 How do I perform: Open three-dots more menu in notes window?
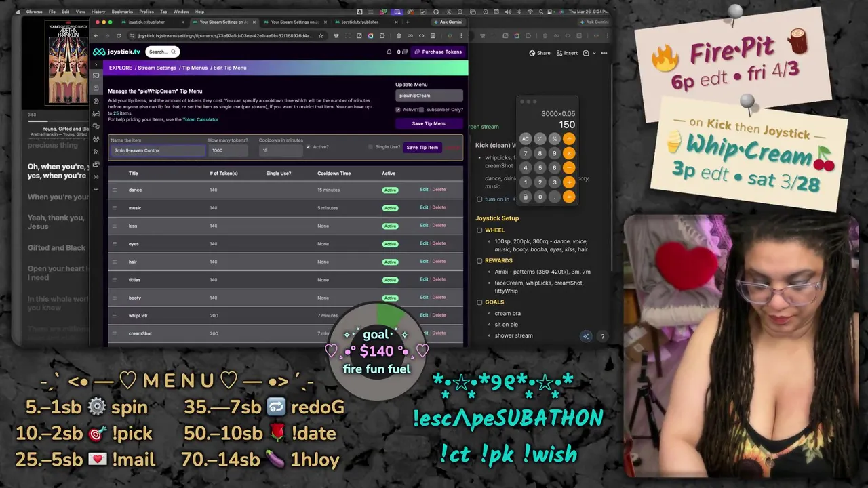[604, 53]
